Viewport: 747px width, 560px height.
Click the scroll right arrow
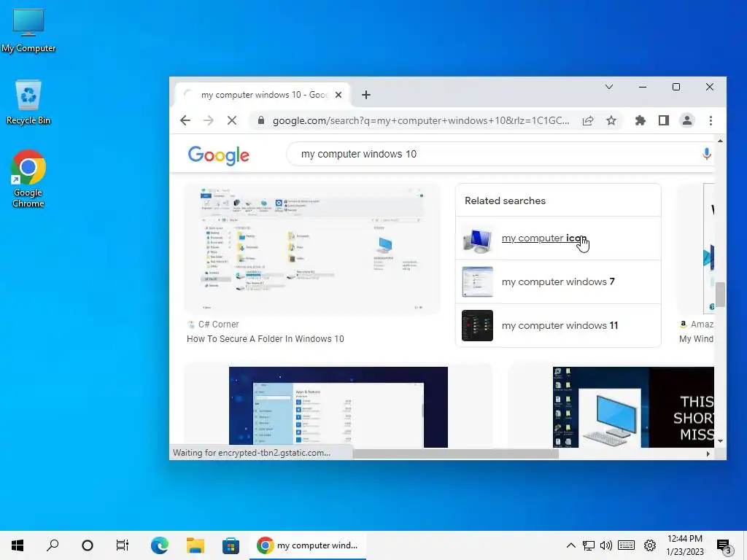pos(708,454)
